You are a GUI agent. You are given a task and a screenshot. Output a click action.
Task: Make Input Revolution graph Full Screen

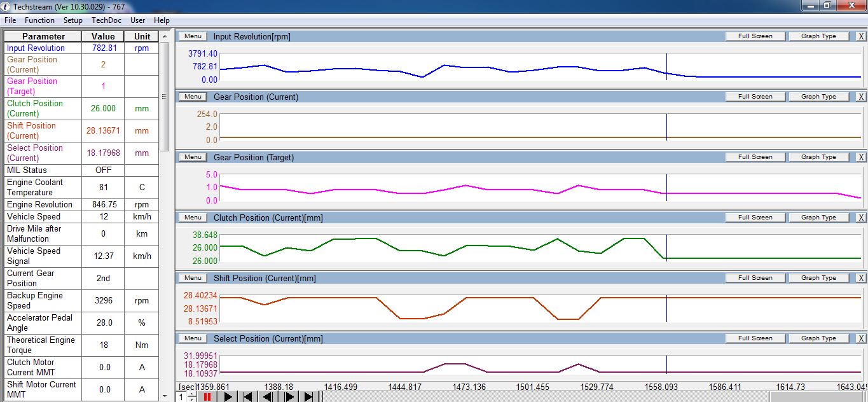pos(755,36)
